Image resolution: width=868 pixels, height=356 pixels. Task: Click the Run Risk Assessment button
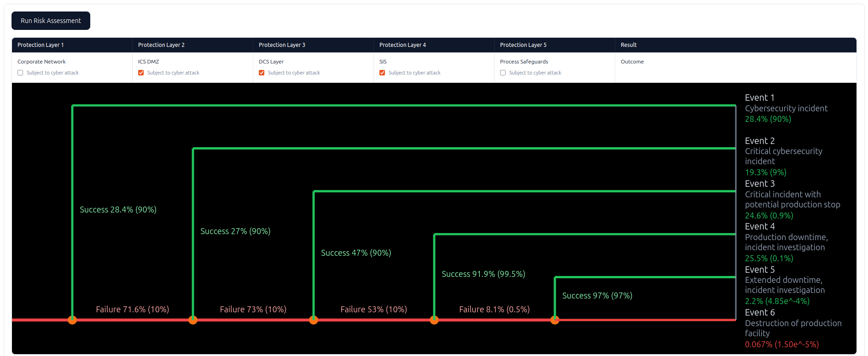[51, 21]
